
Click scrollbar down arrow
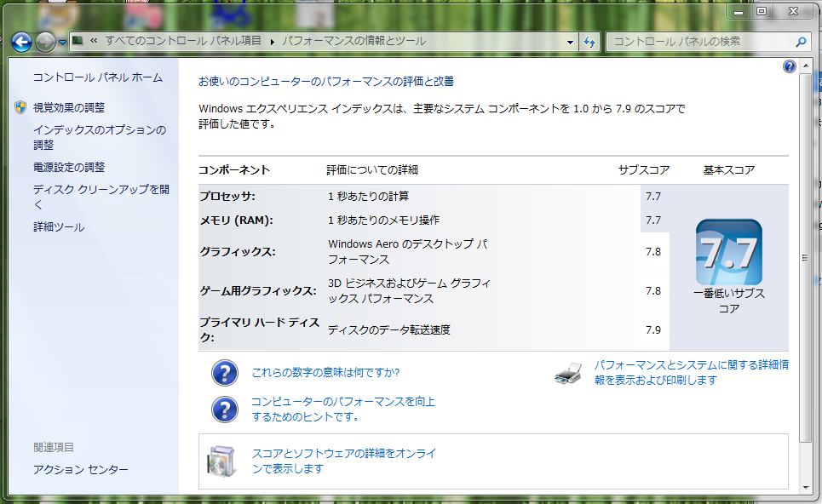[806, 488]
